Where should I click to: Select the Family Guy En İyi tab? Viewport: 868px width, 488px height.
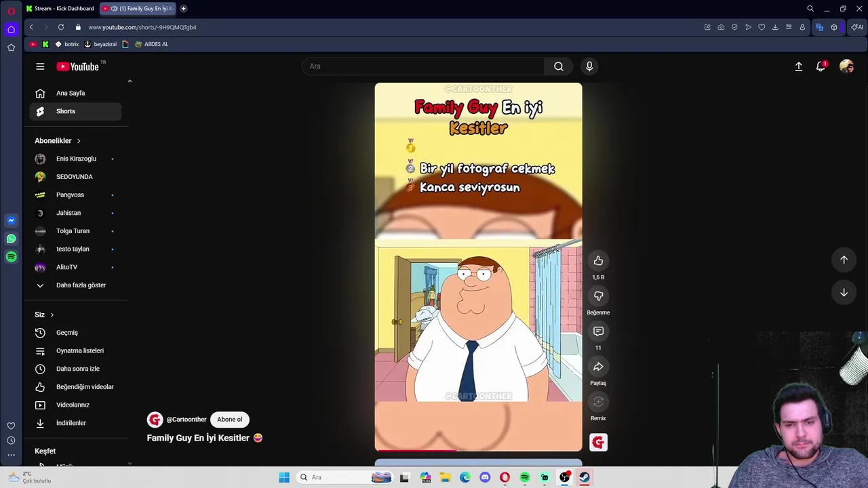point(138,9)
